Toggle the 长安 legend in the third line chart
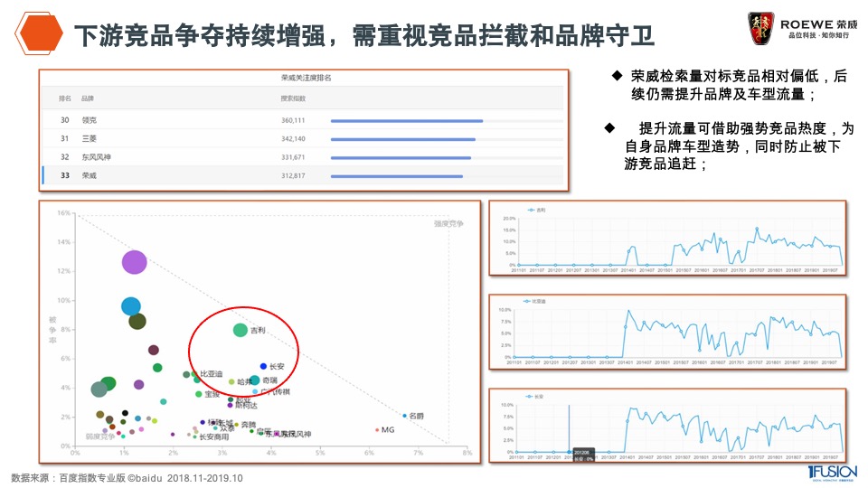The width and height of the screenshot is (868, 488). (534, 397)
